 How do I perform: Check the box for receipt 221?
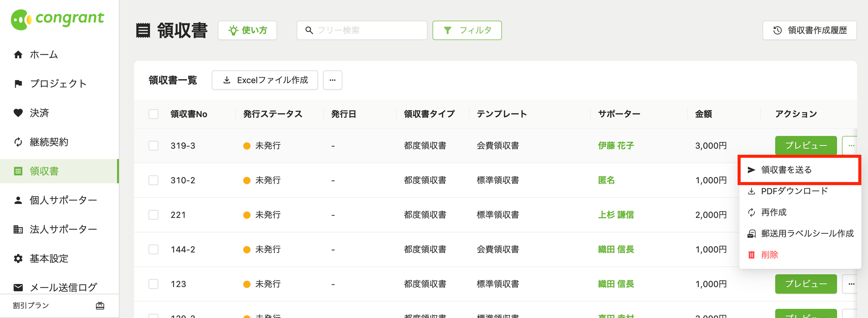[x=153, y=215]
